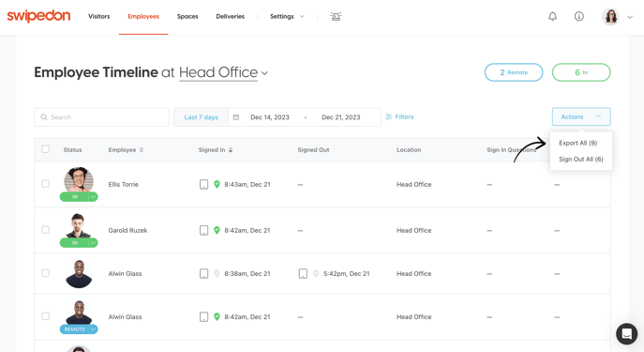Click the search magnifier icon
Viewport: 644px width, 352px height.
pos(44,117)
